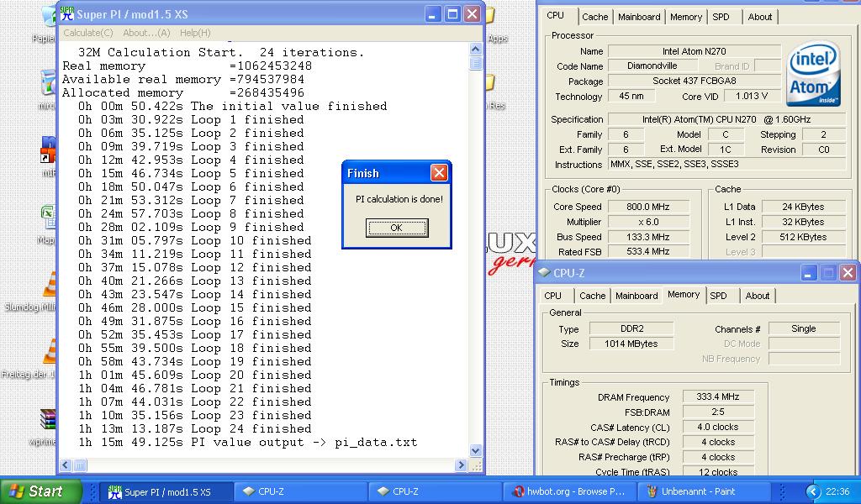This screenshot has height=504, width=861.
Task: Click the Diamondville code name value
Action: 652,66
